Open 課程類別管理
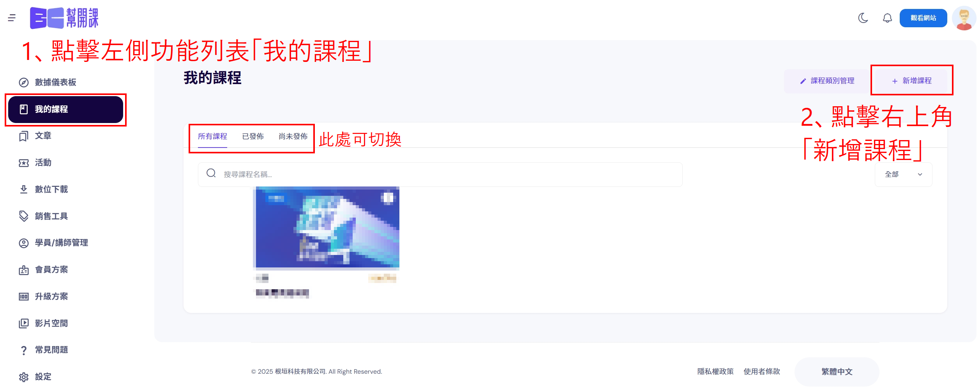This screenshot has width=980, height=392. coord(827,81)
